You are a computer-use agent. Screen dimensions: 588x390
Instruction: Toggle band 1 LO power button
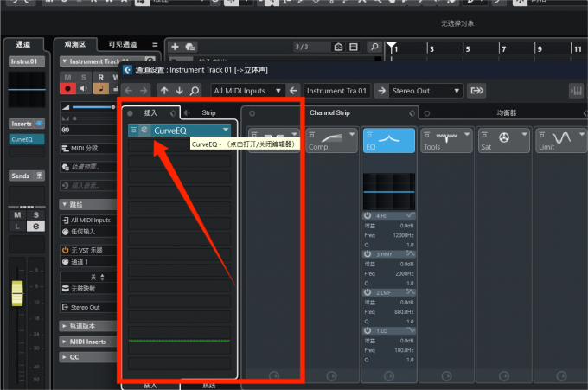367,330
